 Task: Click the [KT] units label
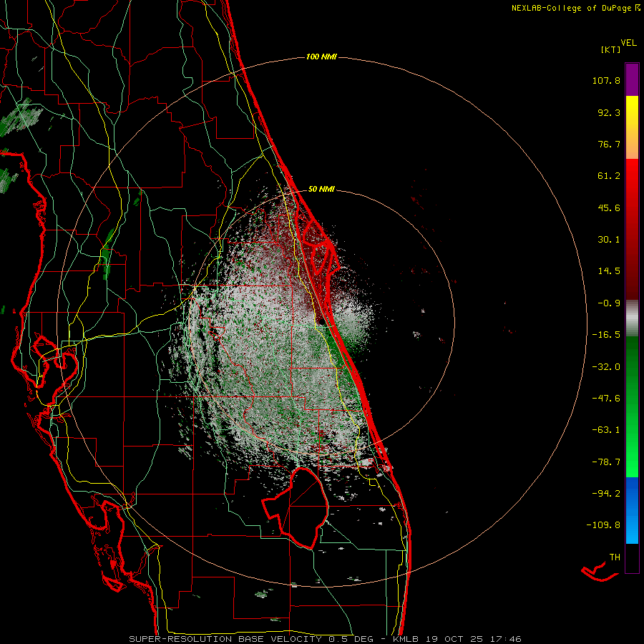click(610, 49)
